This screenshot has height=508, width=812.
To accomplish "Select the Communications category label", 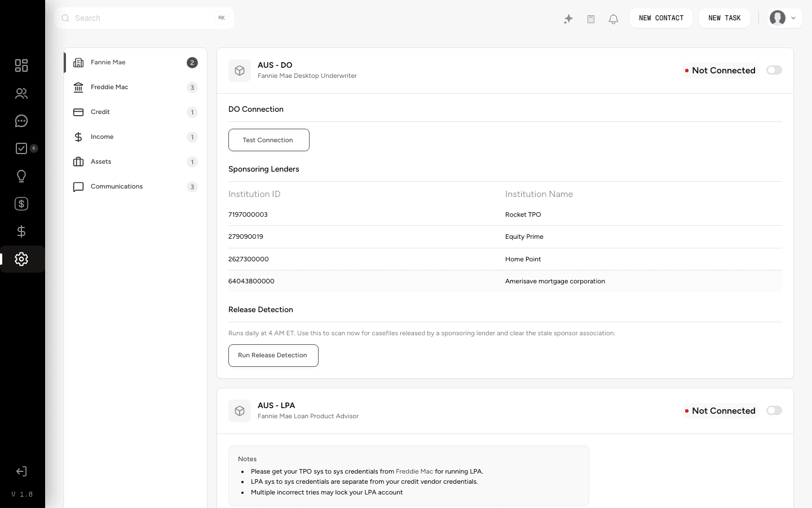I will (x=117, y=186).
